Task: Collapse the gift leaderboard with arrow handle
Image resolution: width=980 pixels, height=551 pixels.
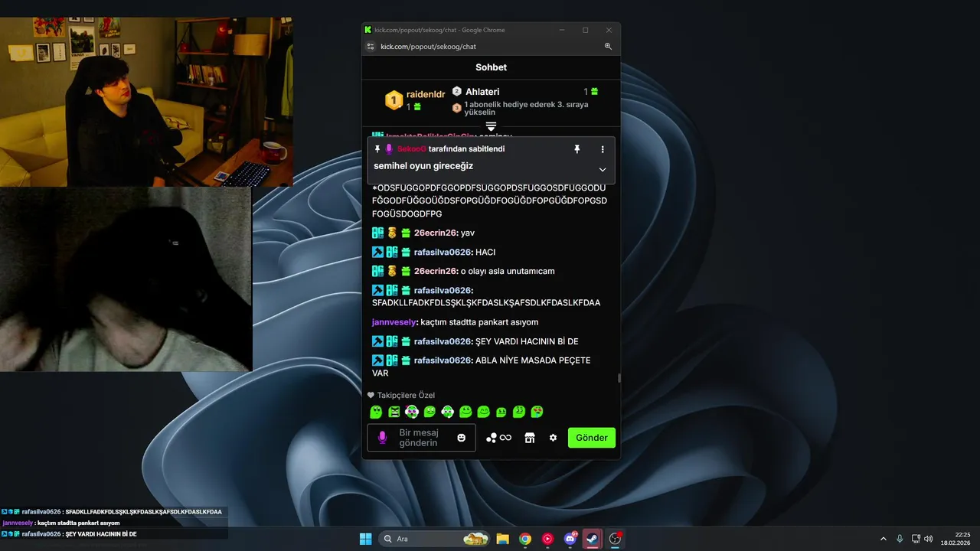Action: pos(492,126)
